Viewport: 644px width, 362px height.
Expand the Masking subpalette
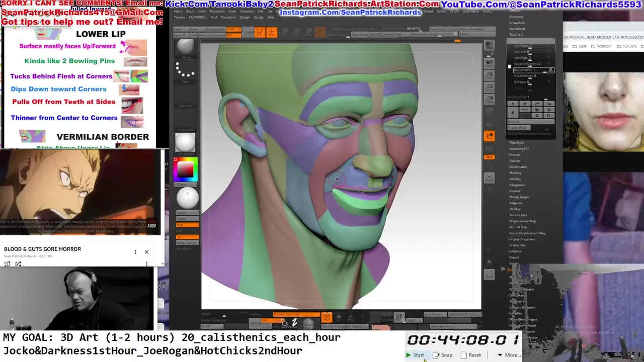pos(515,173)
